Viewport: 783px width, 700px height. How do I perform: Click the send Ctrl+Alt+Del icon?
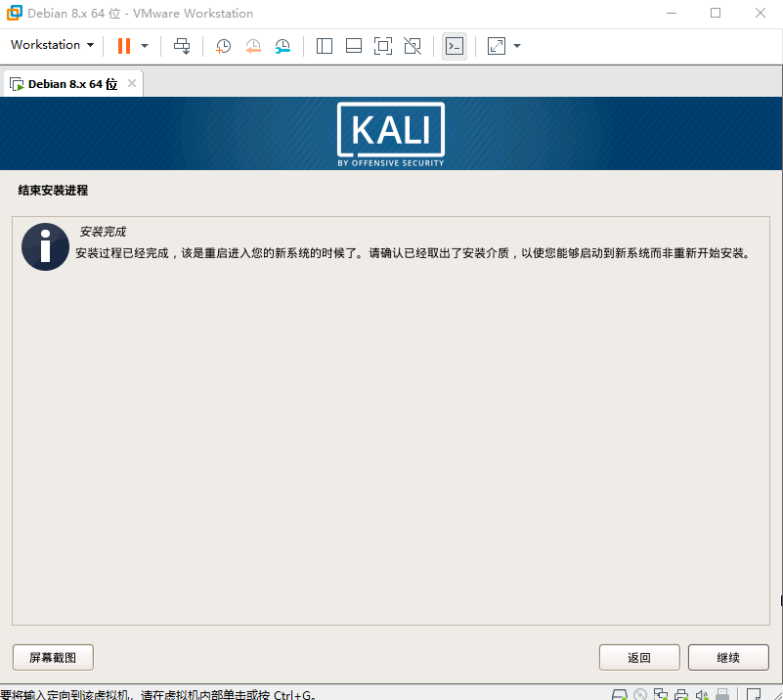tap(182, 46)
